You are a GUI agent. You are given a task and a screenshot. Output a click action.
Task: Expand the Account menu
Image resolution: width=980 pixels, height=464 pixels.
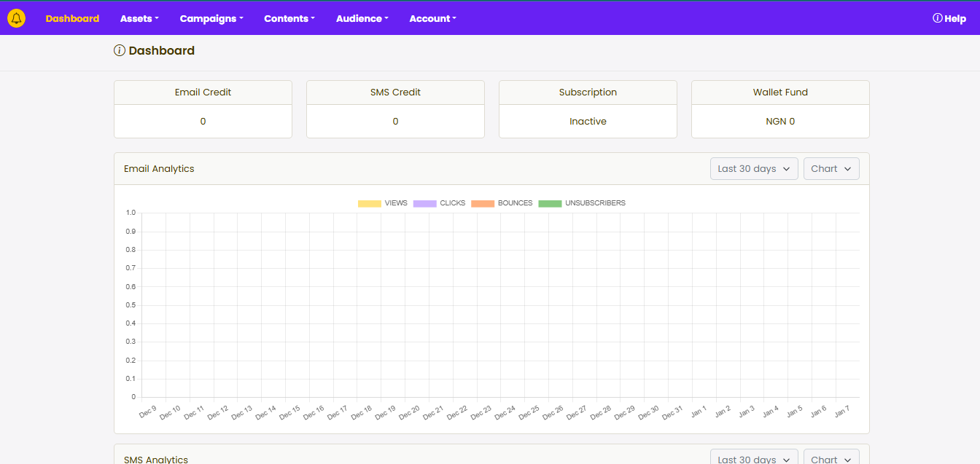(433, 19)
